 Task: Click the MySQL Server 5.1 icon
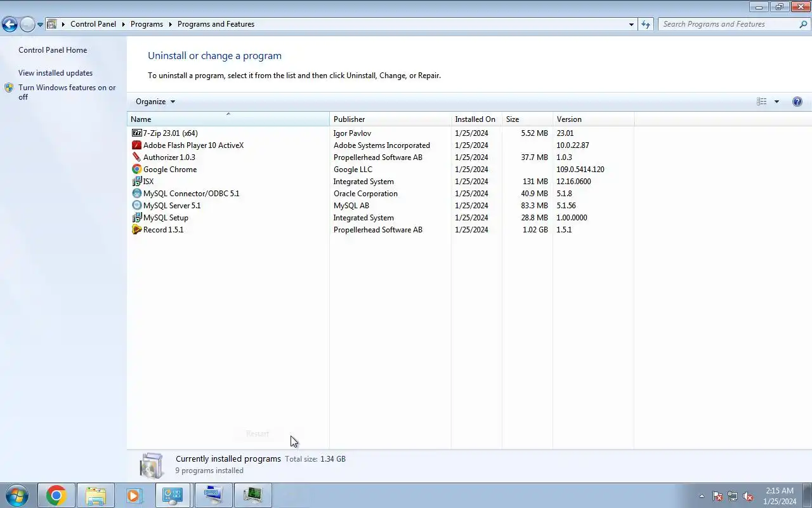coord(137,206)
